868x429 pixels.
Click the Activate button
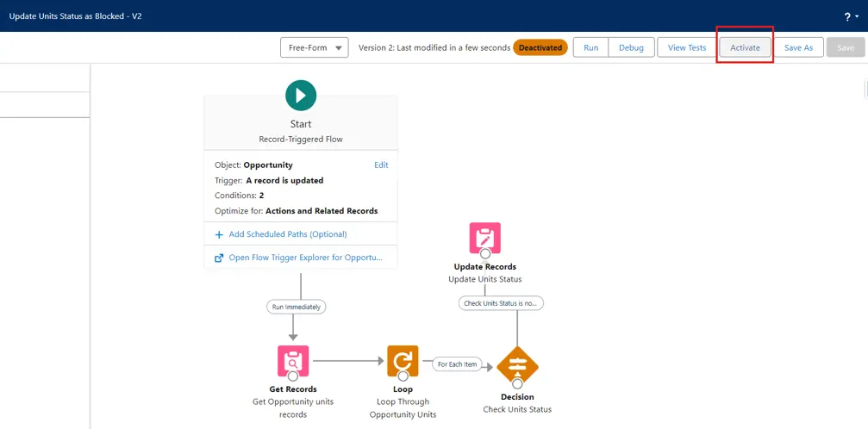point(745,47)
